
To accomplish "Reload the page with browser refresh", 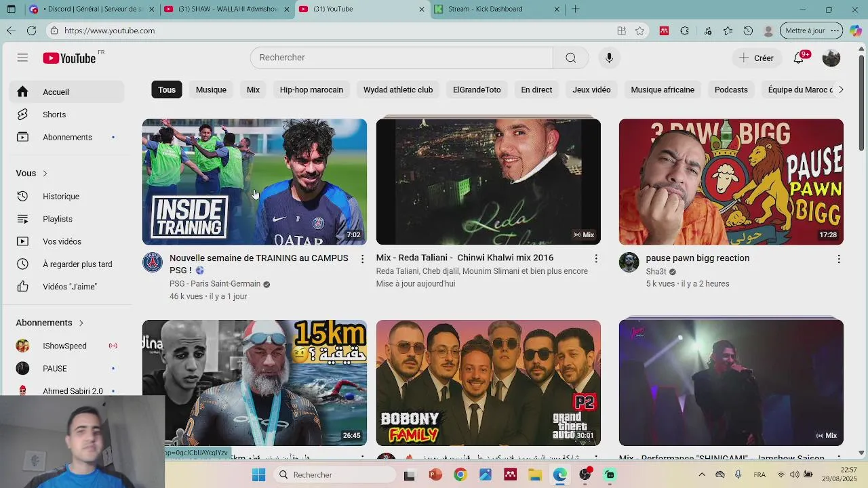I will [31, 30].
